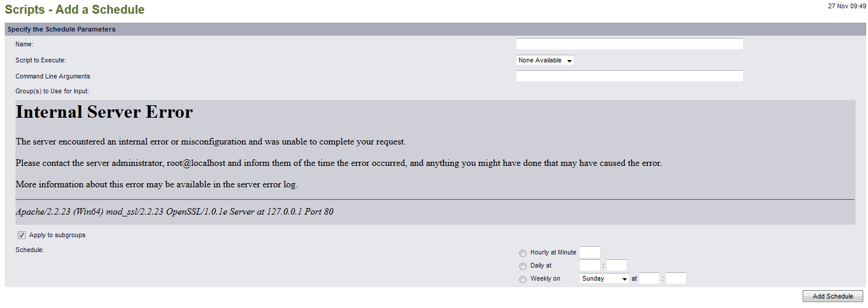Screen dimensions: 868x308
Task: Click the Hourly minute input box
Action: [589, 252]
